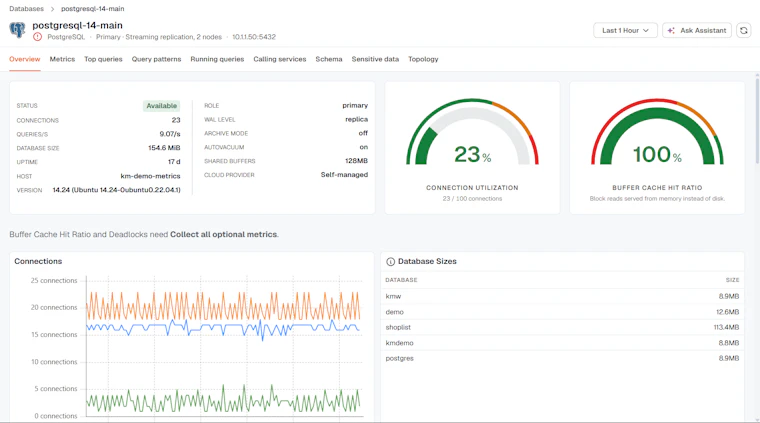This screenshot has width=760, height=423.
Task: Click the 12.6MB size value
Action: [x=728, y=312]
